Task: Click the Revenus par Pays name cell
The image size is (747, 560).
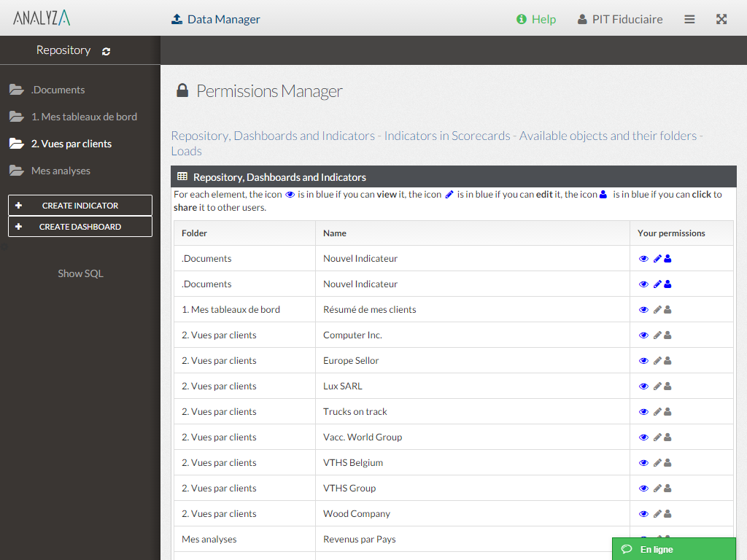Action: pos(472,539)
